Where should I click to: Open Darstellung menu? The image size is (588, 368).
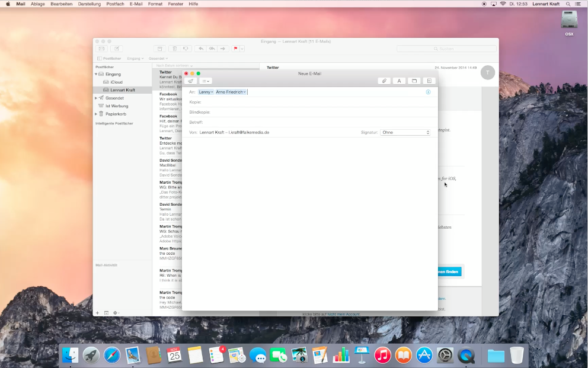90,4
